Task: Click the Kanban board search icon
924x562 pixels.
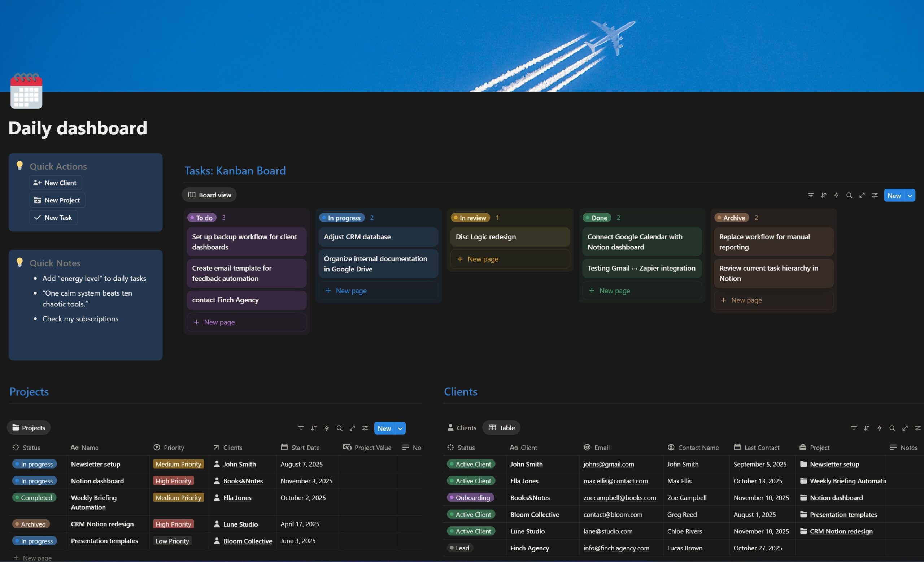Action: coord(849,195)
